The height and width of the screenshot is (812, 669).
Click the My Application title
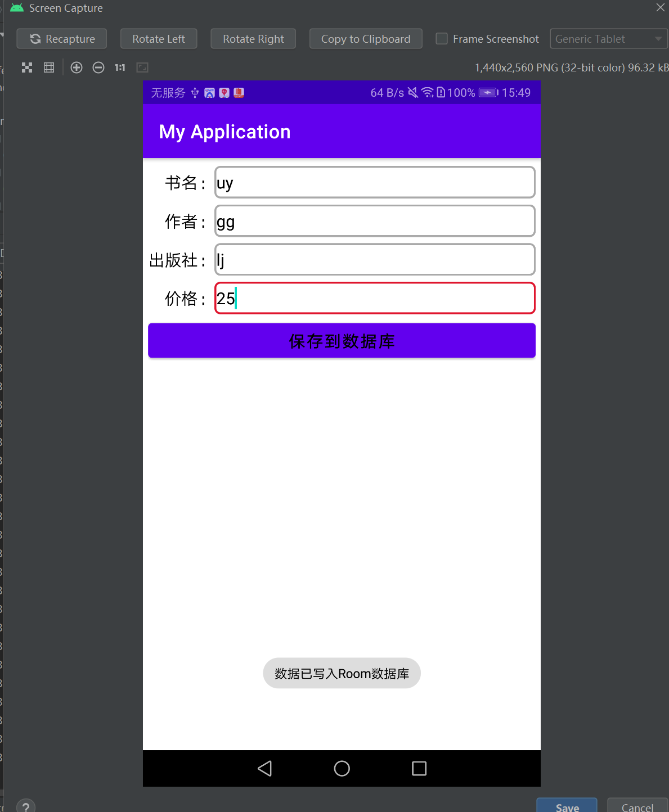point(225,132)
